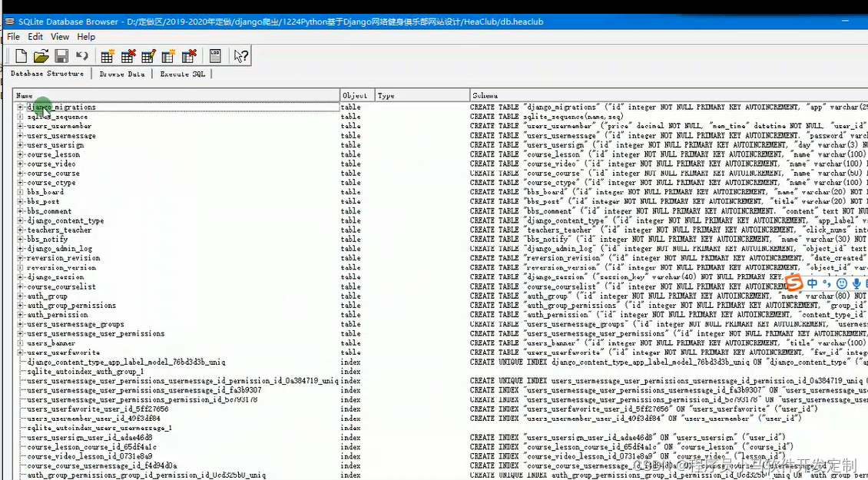Expand the course_course table node
The image size is (868, 480).
[20, 173]
